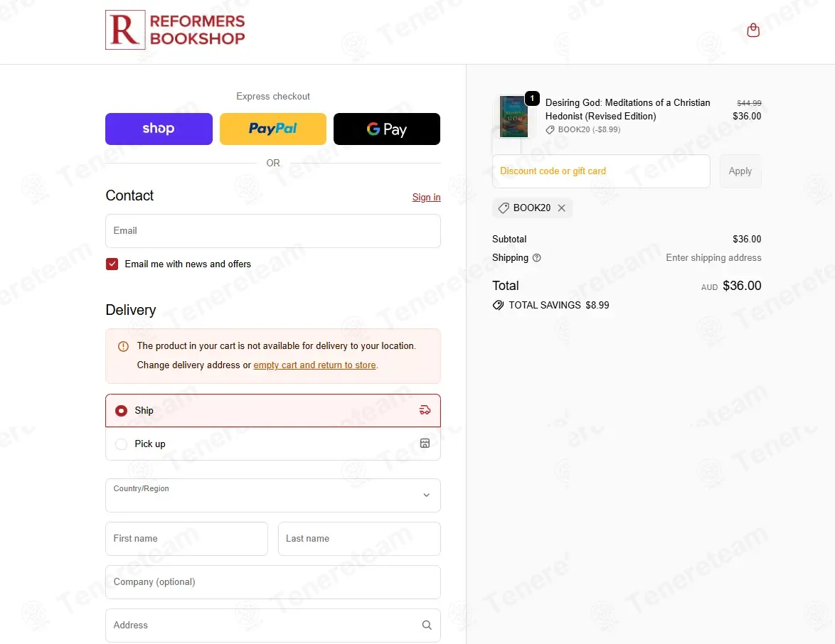
Task: Click the shipping info question mark icon
Action: click(537, 257)
